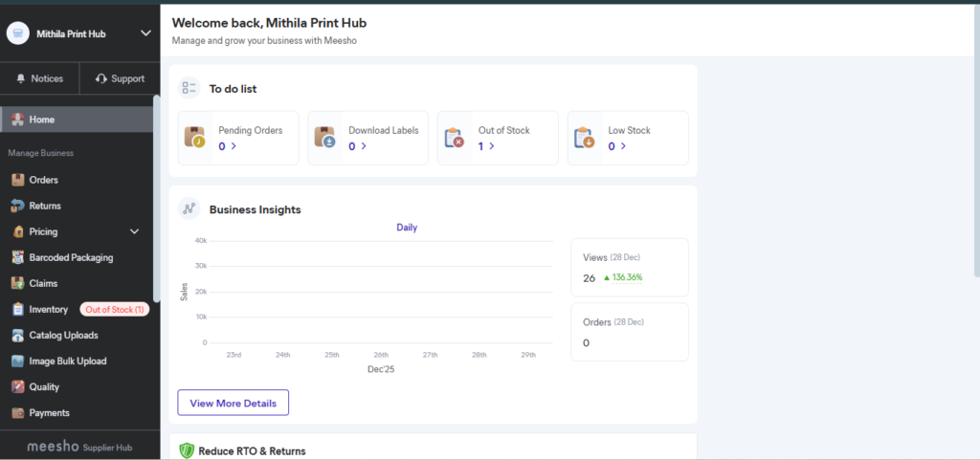Screen dimensions: 980x460
Task: Expand the Mithila Print Hub account dropdown chevron
Action: coord(145,33)
